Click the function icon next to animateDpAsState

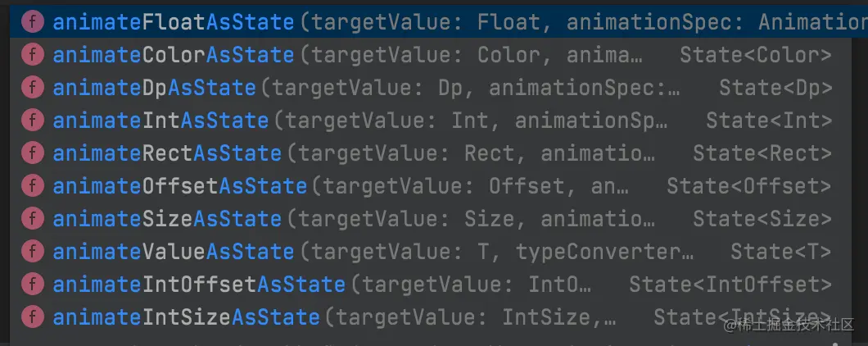(33, 88)
